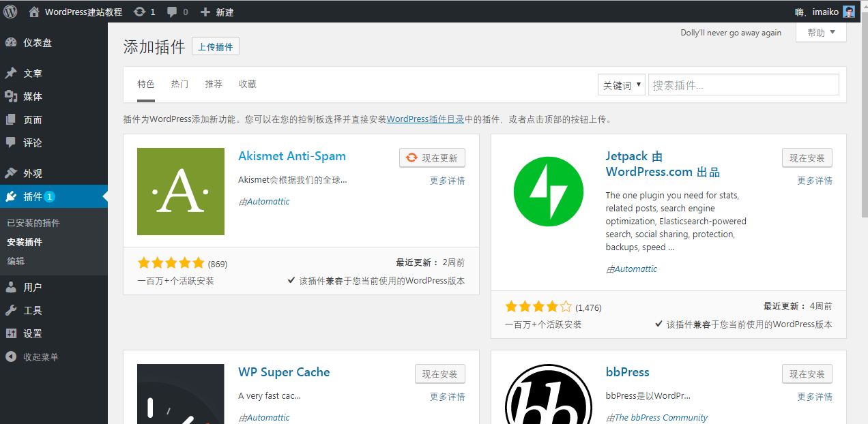Click the 评论 comment icon in the sidebar
This screenshot has width=868, height=424.
11,142
